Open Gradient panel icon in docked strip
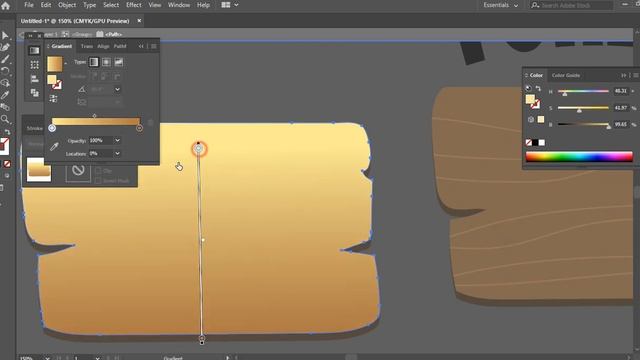The image size is (640, 360). 34,50
